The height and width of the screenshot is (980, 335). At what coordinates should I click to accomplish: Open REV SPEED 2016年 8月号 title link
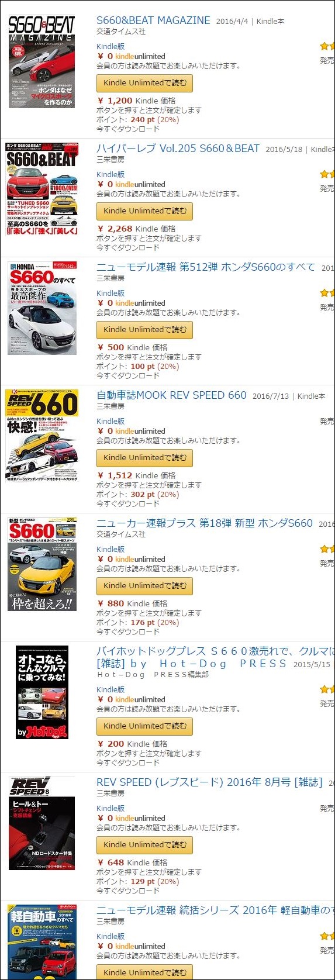[x=209, y=782]
